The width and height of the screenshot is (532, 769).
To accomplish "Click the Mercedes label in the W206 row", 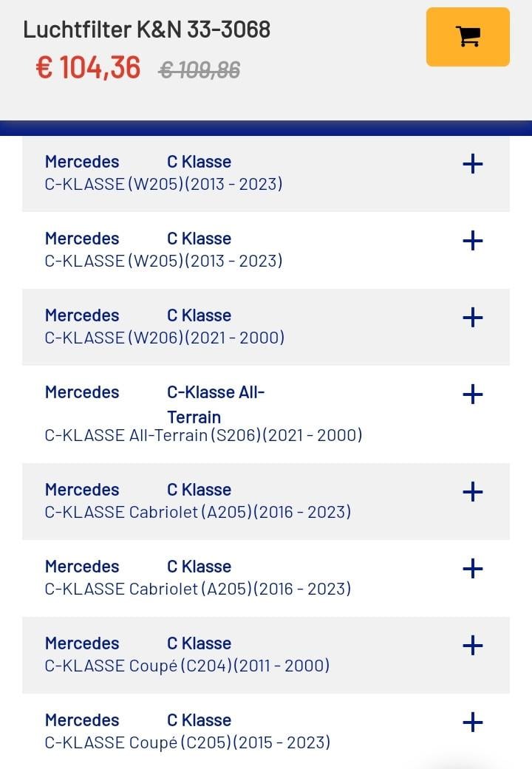I will point(82,315).
